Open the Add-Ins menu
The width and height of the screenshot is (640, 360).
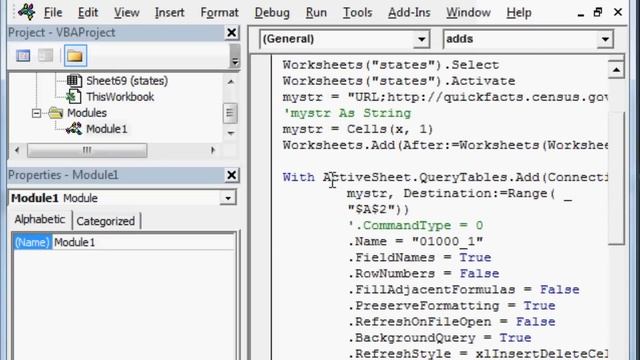tap(409, 12)
